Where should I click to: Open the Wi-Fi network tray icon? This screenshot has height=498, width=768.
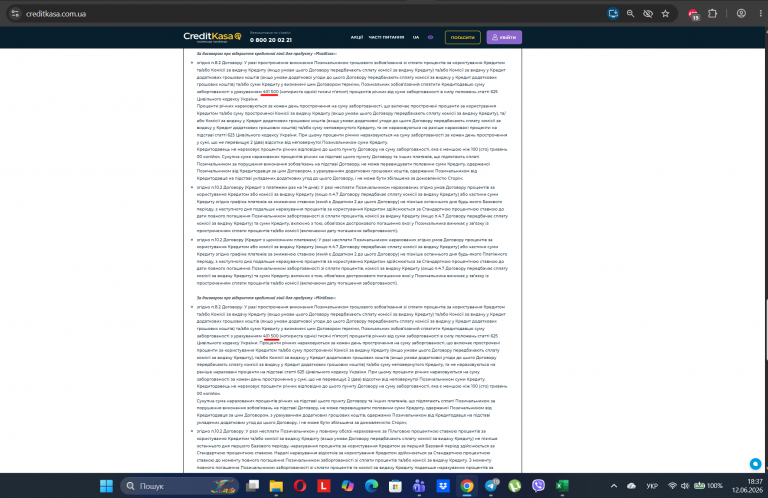tap(672, 486)
